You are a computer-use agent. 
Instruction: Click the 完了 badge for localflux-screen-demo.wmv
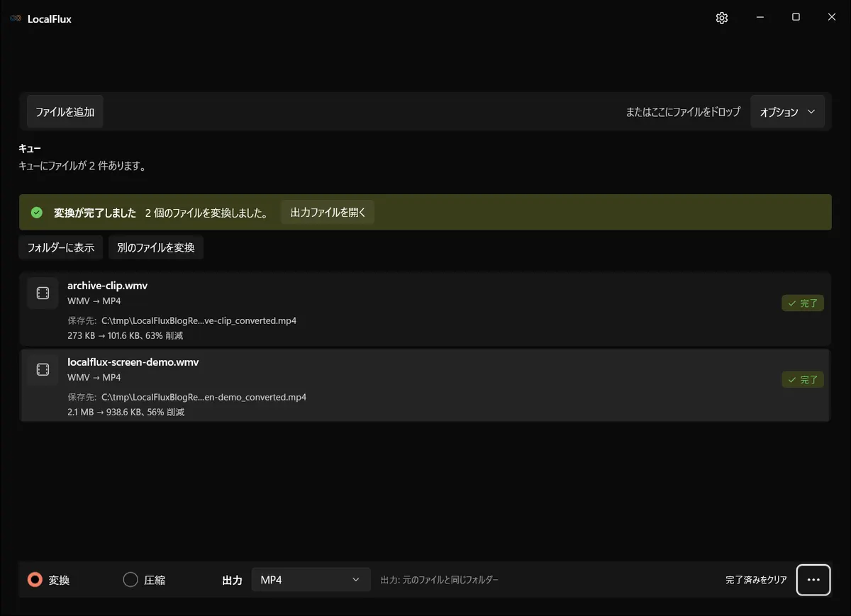803,379
